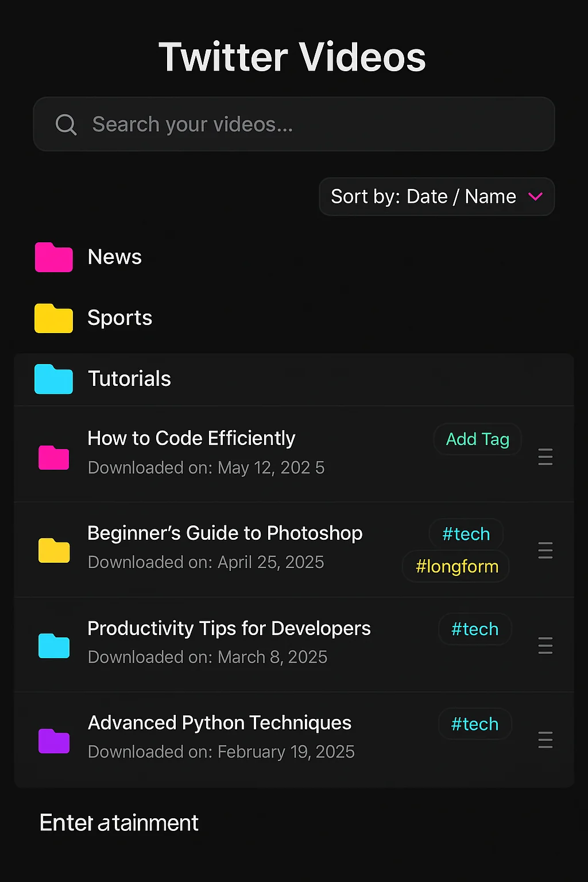Select the Productivity Tips for Developers entry
This screenshot has width=588, height=882.
[x=229, y=628]
